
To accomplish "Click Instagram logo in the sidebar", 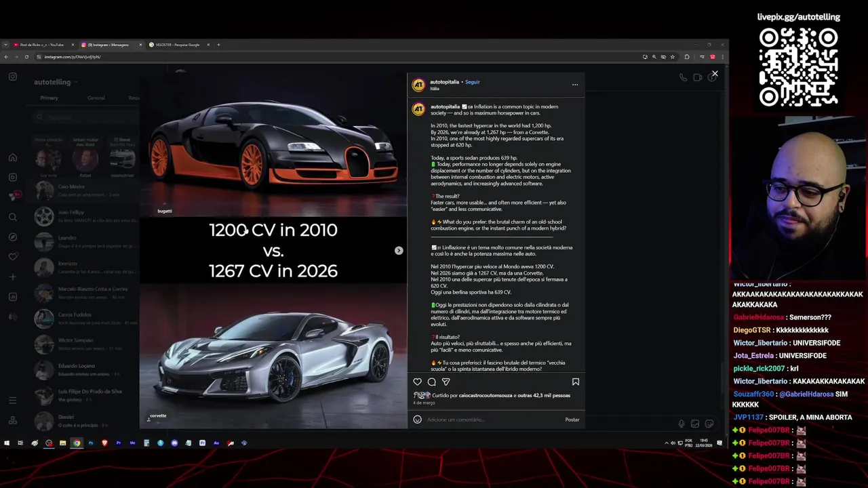I will pos(13,77).
